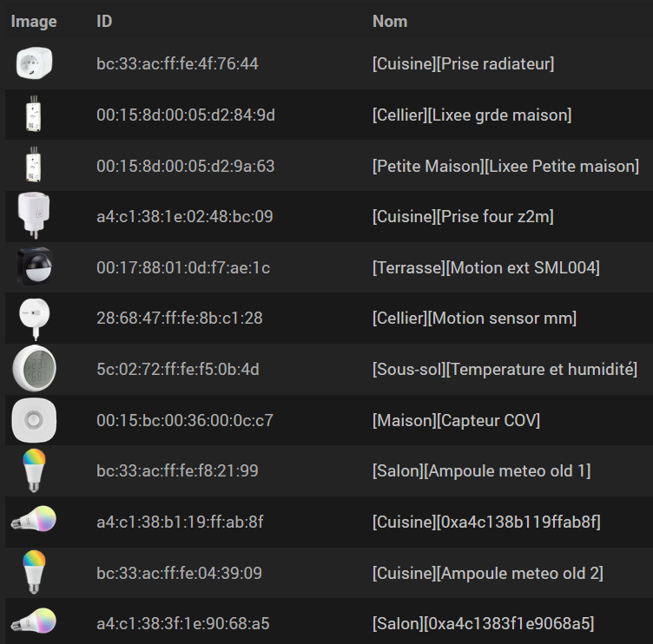The image size is (653, 644).
Task: Click the [Salon][Ampoule meteo old 1] name
Action: 481,471
